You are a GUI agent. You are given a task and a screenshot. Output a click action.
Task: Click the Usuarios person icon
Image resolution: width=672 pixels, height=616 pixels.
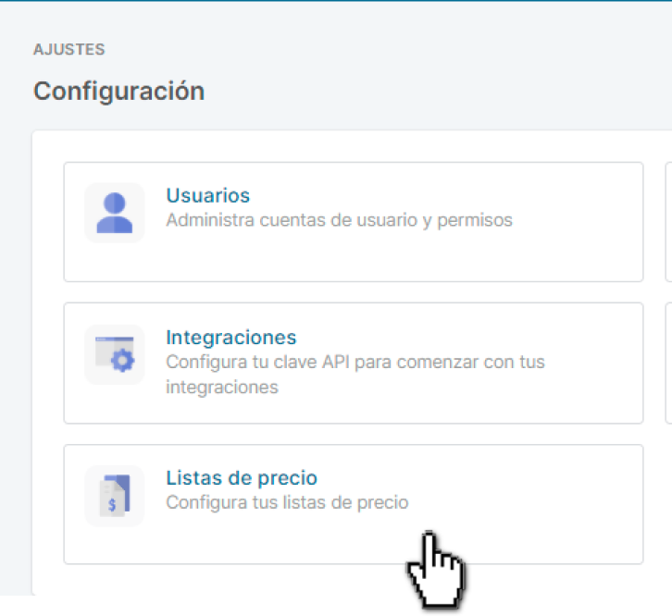pos(115,213)
